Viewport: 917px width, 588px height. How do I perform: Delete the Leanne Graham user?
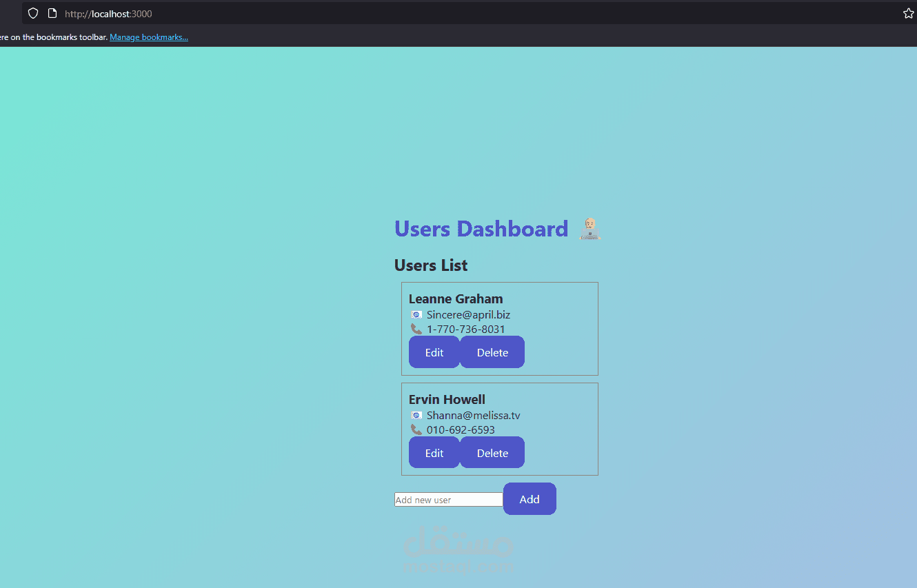tap(492, 352)
